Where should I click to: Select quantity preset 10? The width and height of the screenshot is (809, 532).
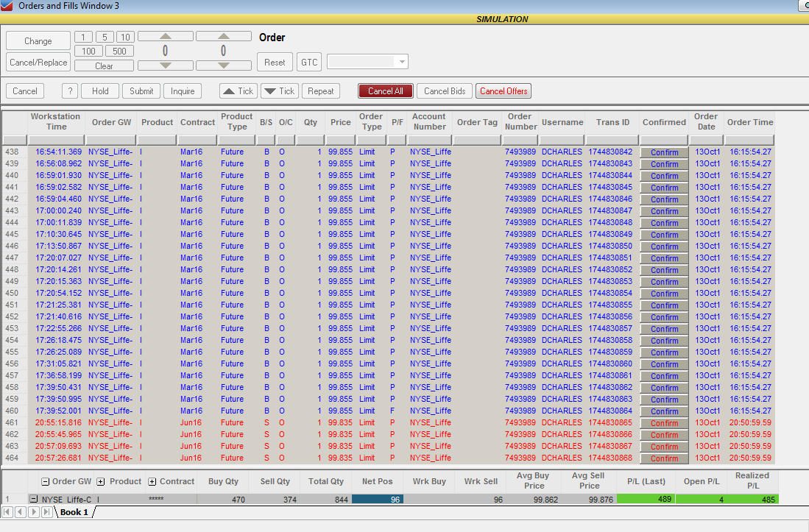[125, 37]
